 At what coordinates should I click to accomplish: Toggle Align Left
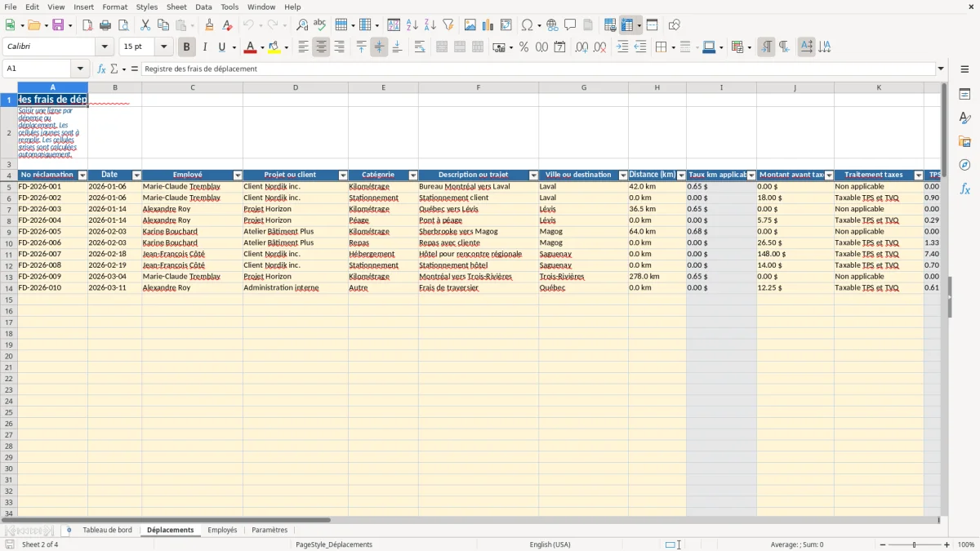[x=303, y=47]
